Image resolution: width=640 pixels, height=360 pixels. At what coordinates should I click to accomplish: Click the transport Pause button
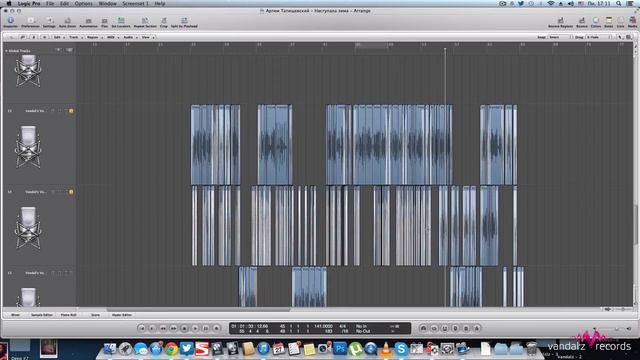[206, 328]
